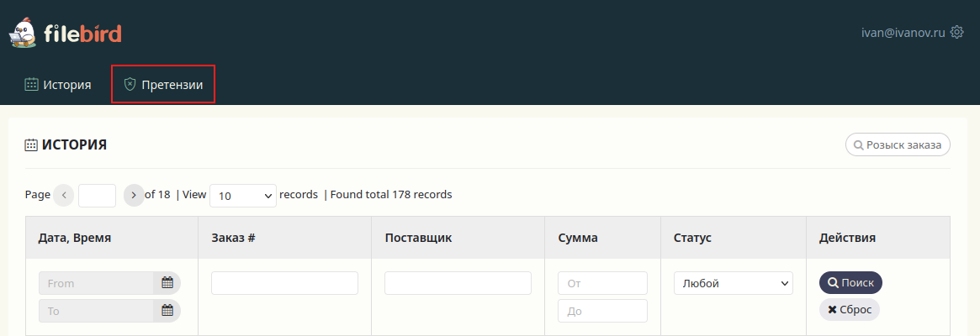980x336 pixels.
Task: Open calendar picker for From date
Action: [x=167, y=283]
